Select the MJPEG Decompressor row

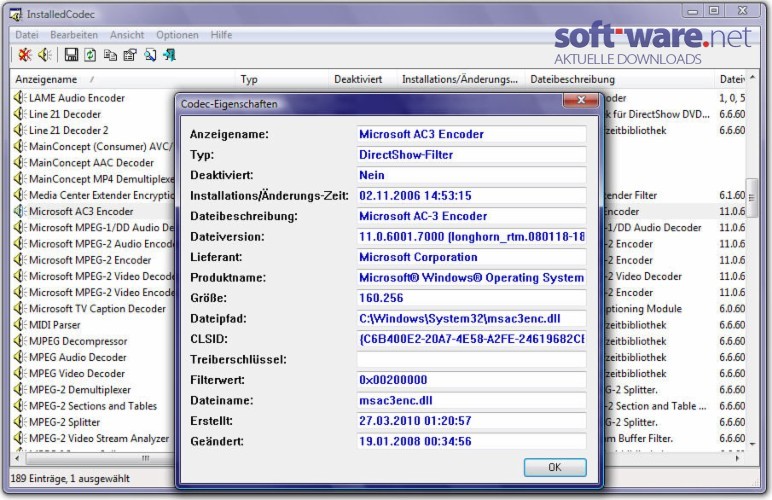click(78, 341)
